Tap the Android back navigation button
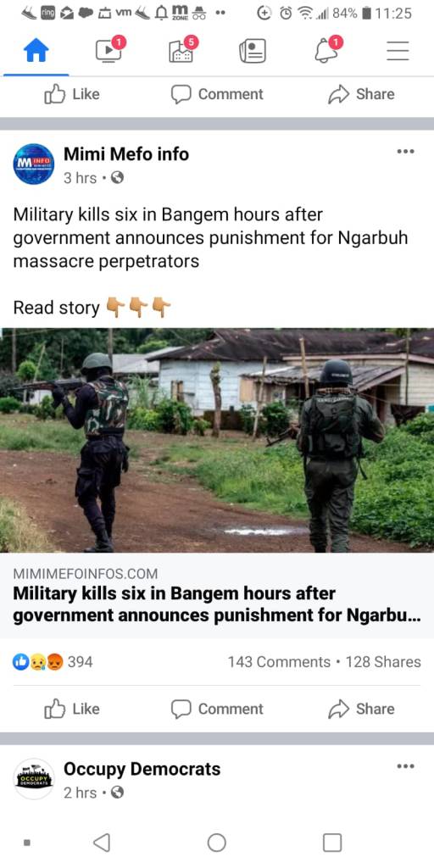434x868 pixels. [102, 843]
